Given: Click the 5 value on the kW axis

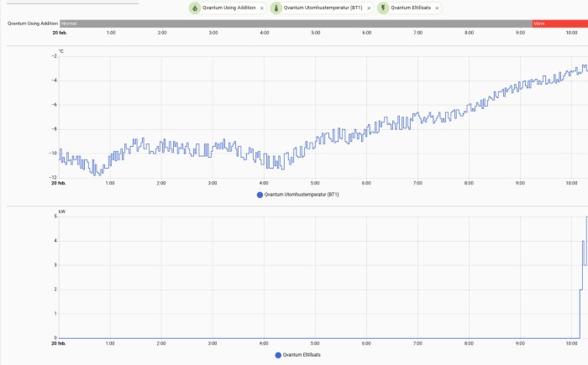Looking at the screenshot, I should point(55,216).
